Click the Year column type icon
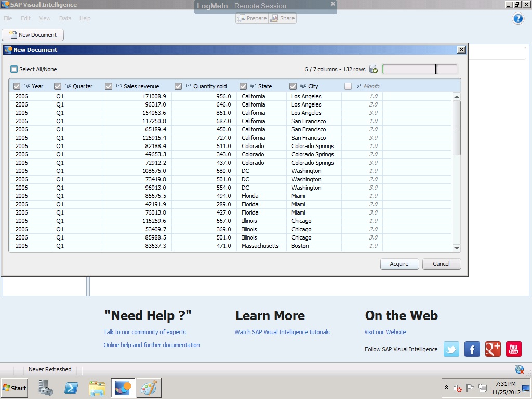Image resolution: width=532 pixels, height=399 pixels. pyautogui.click(x=26, y=86)
